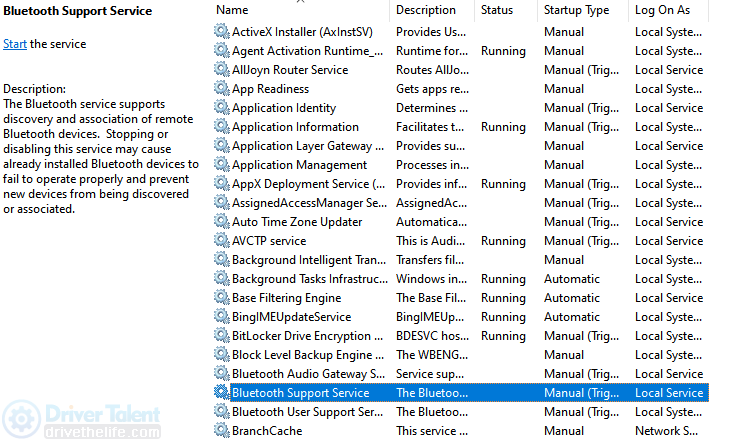Select BitLocker Drive Encryption Service entry
Viewport: 732px width, 440px height.
pos(461,336)
